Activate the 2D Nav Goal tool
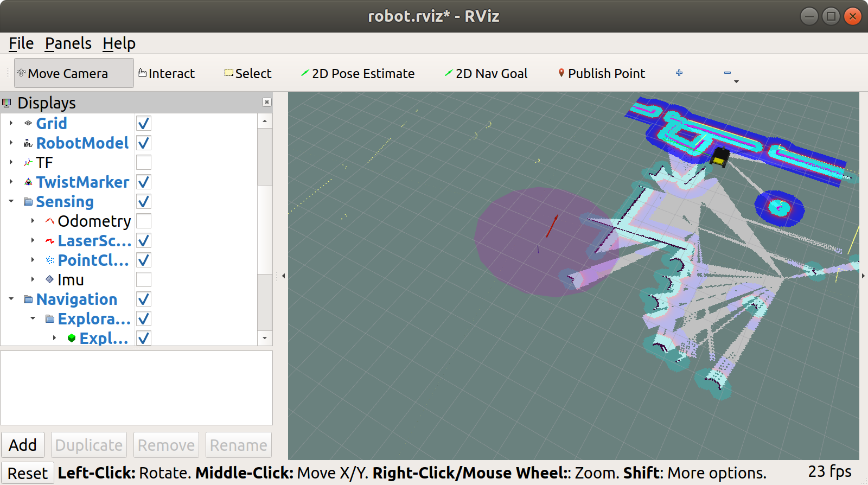This screenshot has height=485, width=868. [x=486, y=73]
